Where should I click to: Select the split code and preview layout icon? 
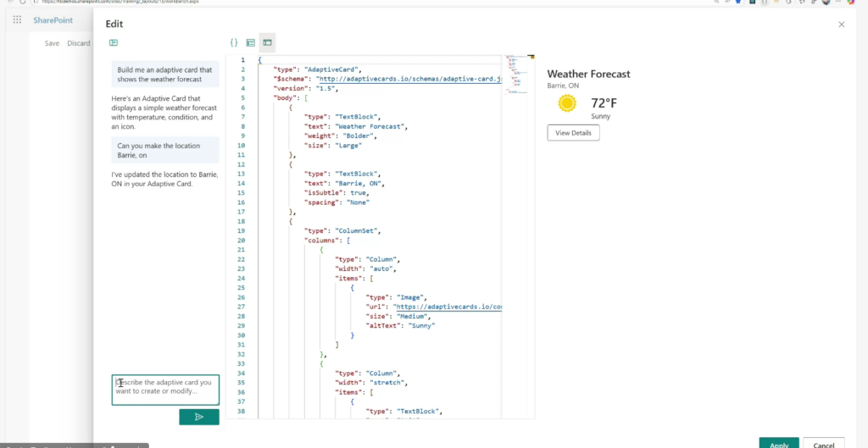click(x=251, y=42)
